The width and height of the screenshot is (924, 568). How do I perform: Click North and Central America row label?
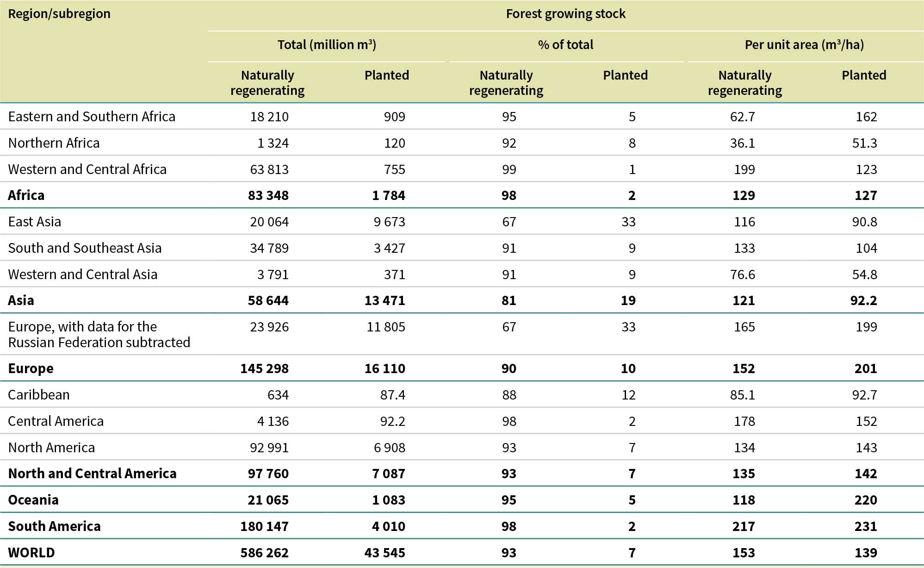click(92, 474)
